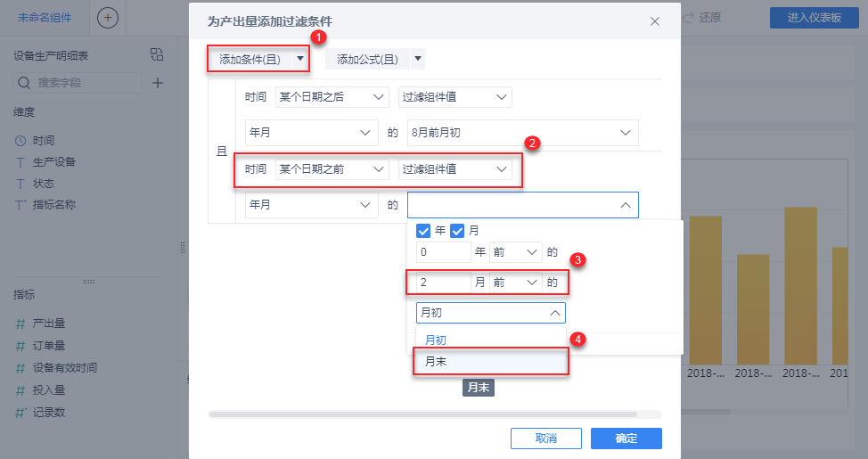Open the 添加条件(且) dropdown arrow
Viewport: 868px width, 459px height.
click(x=301, y=60)
